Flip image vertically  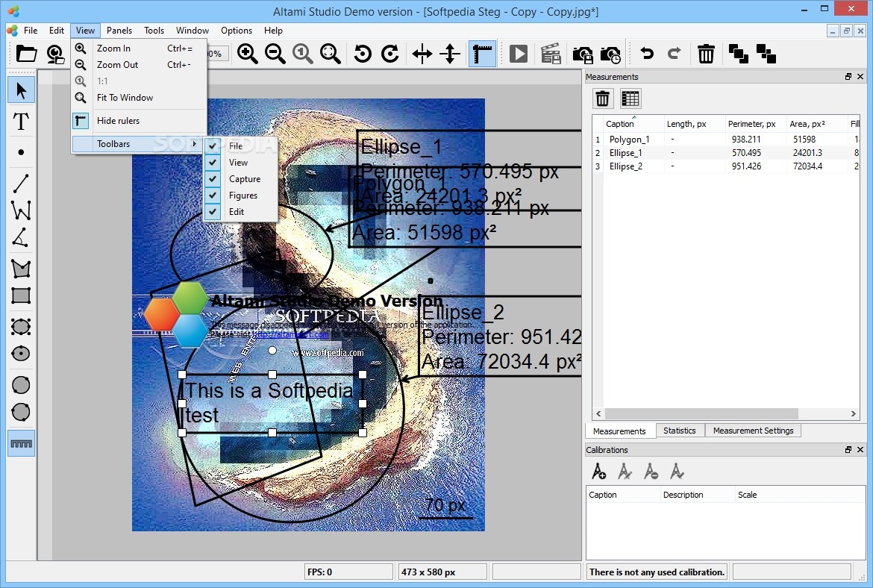click(x=450, y=54)
